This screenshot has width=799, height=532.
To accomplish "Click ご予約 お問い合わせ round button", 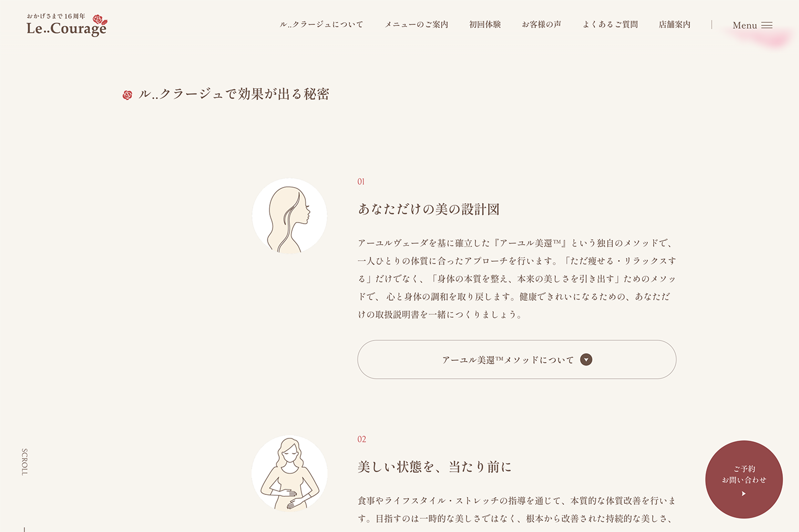I will pyautogui.click(x=744, y=479).
